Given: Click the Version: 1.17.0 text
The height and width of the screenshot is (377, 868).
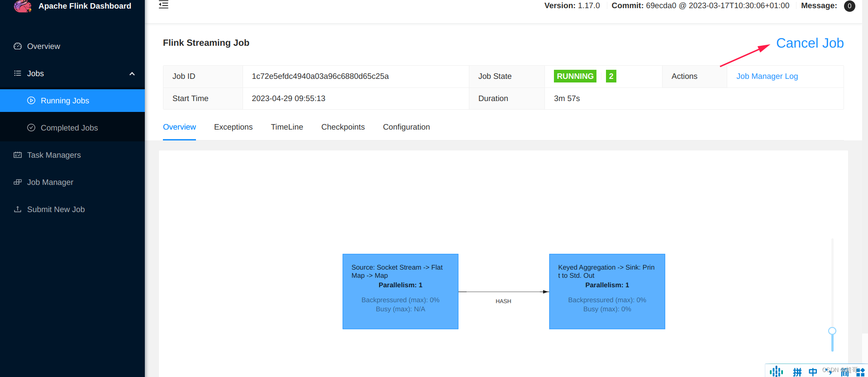Looking at the screenshot, I should tap(572, 5).
